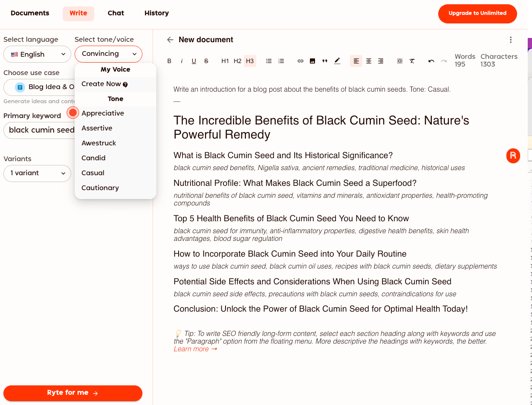This screenshot has height=405, width=532.
Task: Open the text highlight color tool
Action: point(337,61)
